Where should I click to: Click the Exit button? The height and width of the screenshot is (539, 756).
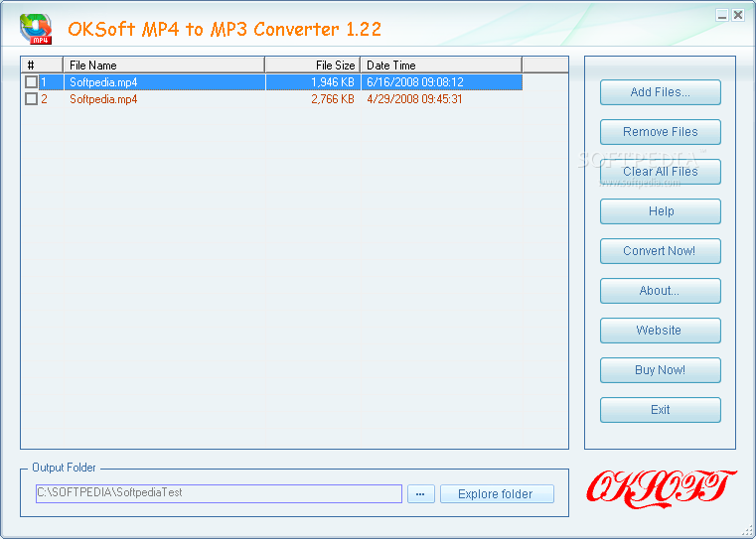pyautogui.click(x=660, y=410)
